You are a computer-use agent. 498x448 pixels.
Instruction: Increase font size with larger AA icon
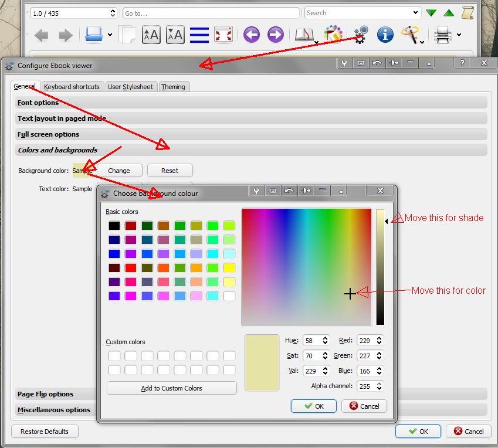(151, 35)
